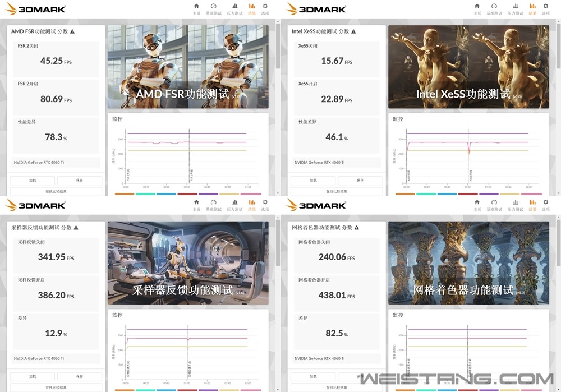Open Options gear in Intel XeSS window
The height and width of the screenshot is (392, 561).
click(x=546, y=6)
